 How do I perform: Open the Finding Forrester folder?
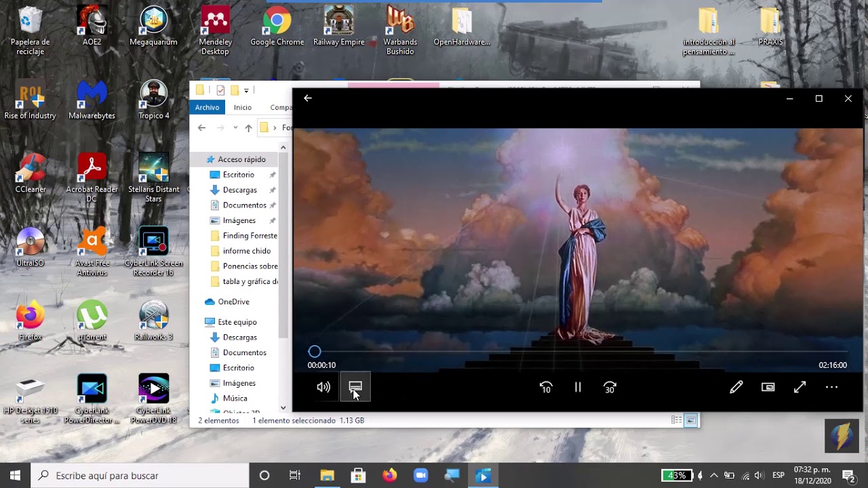click(x=250, y=236)
